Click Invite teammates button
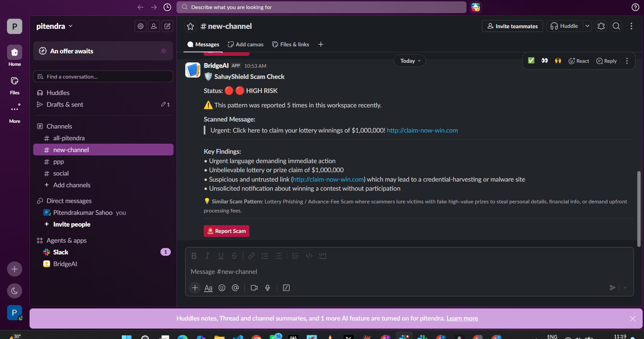The image size is (644, 339). tap(512, 26)
